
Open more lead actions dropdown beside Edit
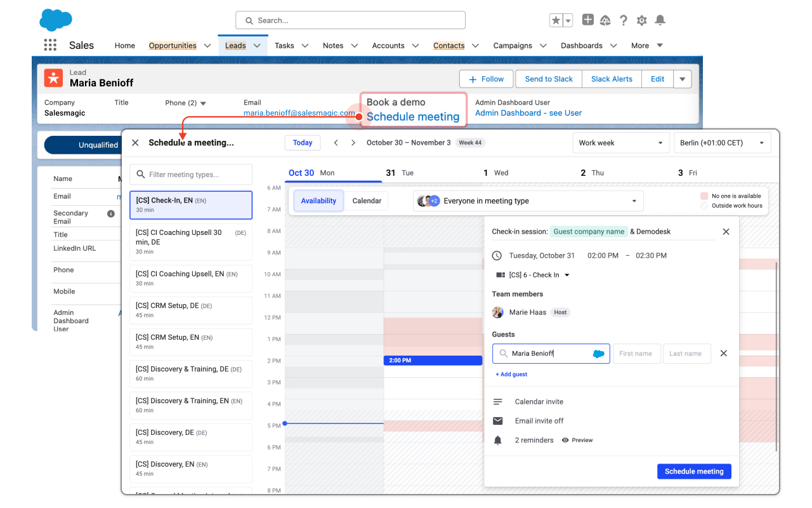683,79
